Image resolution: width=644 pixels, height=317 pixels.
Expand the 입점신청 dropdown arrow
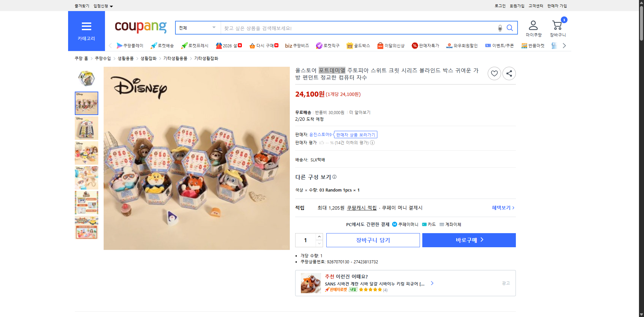pos(112,6)
